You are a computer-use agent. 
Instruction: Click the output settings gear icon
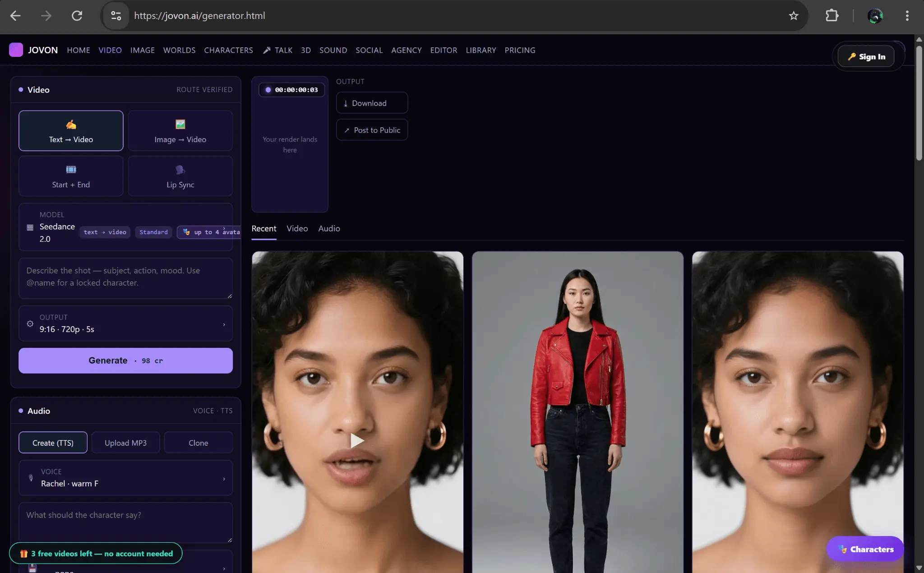coord(30,324)
